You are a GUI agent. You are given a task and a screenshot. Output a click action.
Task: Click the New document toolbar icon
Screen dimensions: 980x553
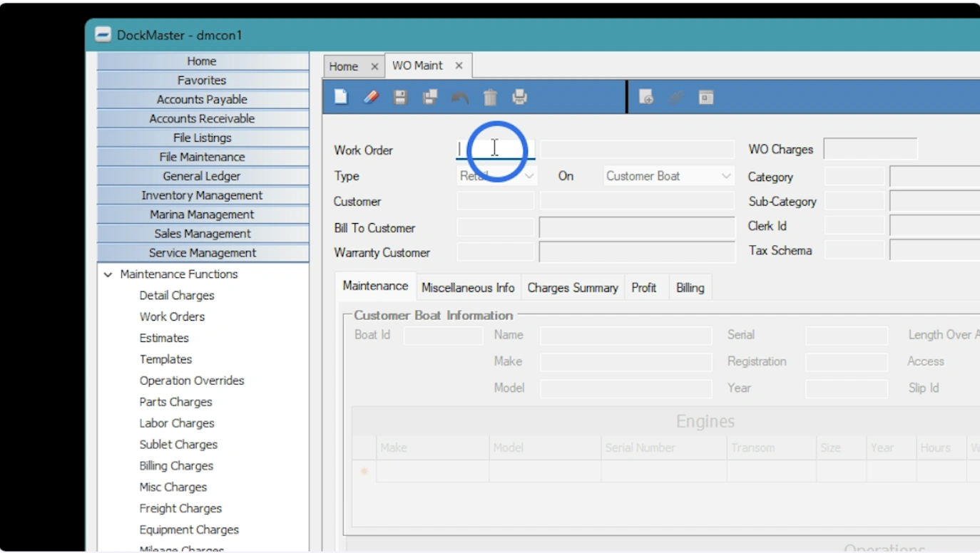pyautogui.click(x=341, y=97)
